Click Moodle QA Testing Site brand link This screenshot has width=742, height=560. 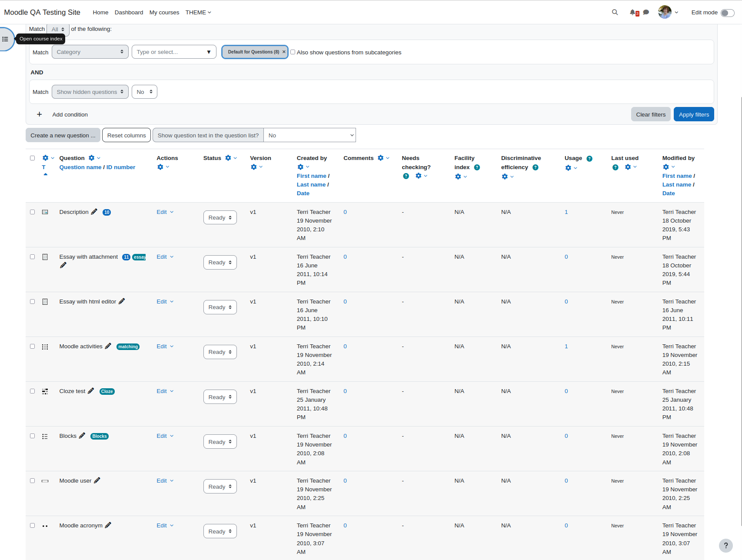coord(42,12)
